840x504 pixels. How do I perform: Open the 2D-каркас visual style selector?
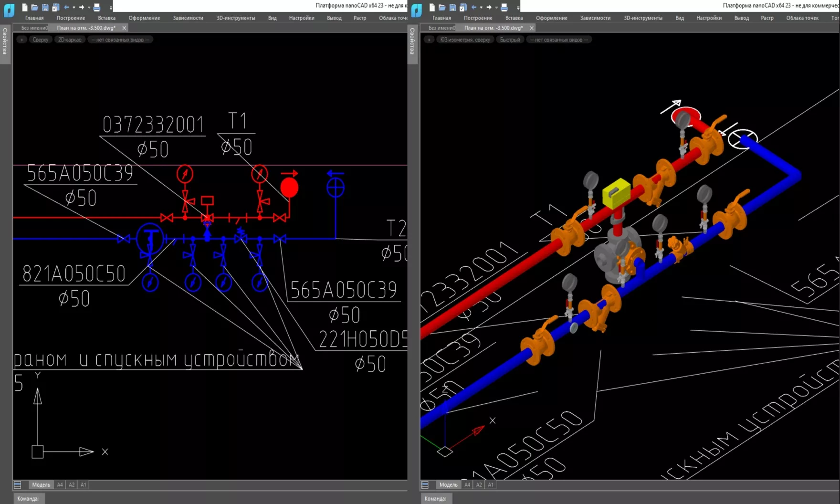point(69,39)
